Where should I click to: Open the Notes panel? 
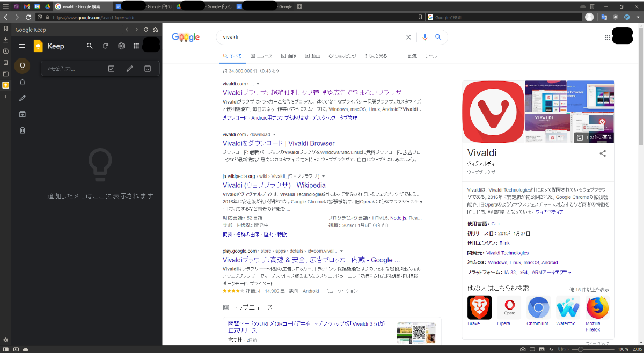tap(5, 62)
